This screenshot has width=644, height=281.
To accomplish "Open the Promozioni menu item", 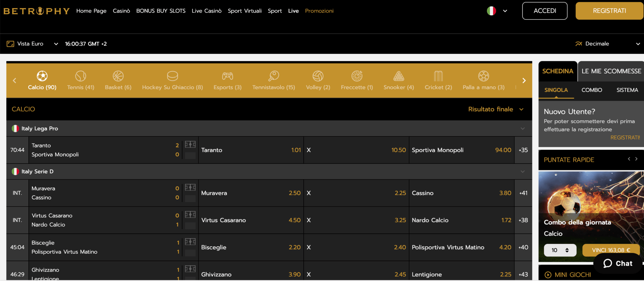I will (319, 11).
